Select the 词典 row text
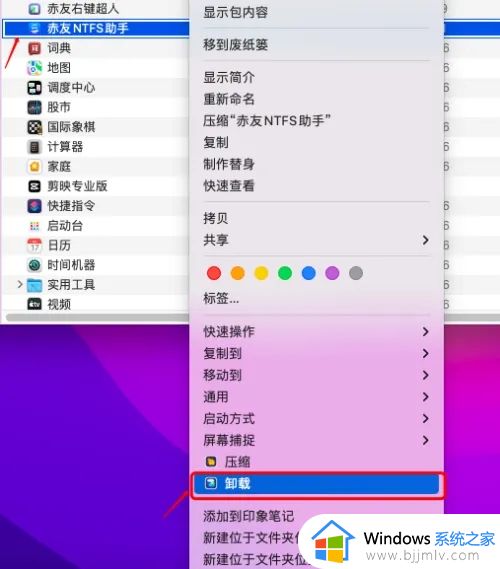Viewport: 500px width, 569px height. click(59, 48)
